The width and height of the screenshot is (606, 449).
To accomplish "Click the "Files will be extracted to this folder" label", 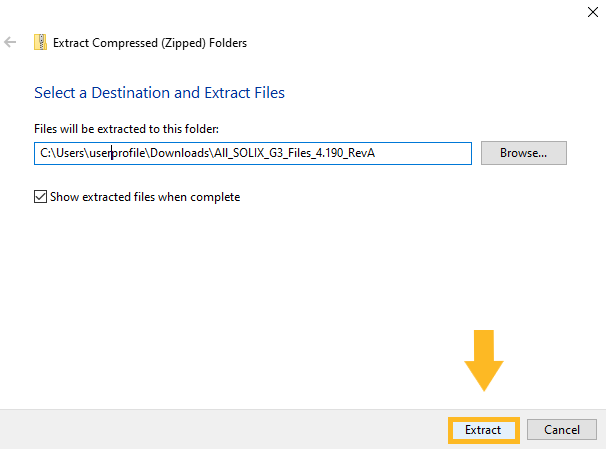I will pos(126,129).
